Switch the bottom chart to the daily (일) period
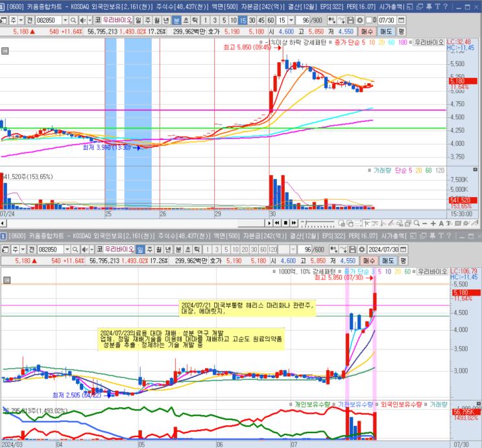The image size is (482, 448). click(140, 249)
